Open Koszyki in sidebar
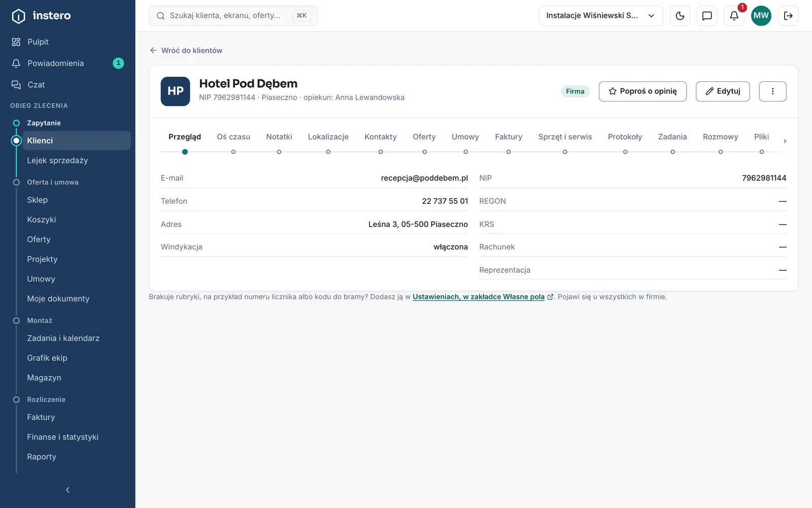Image resolution: width=812 pixels, height=508 pixels. (76, 219)
